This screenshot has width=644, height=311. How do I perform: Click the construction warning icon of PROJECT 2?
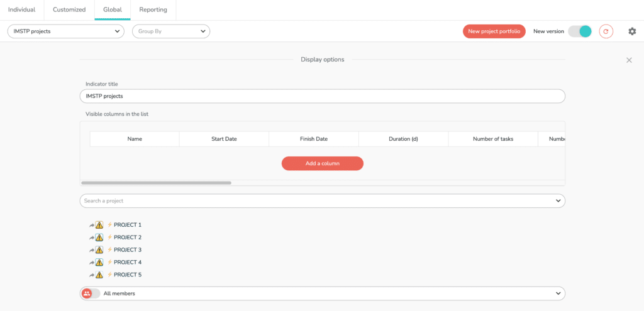point(99,237)
